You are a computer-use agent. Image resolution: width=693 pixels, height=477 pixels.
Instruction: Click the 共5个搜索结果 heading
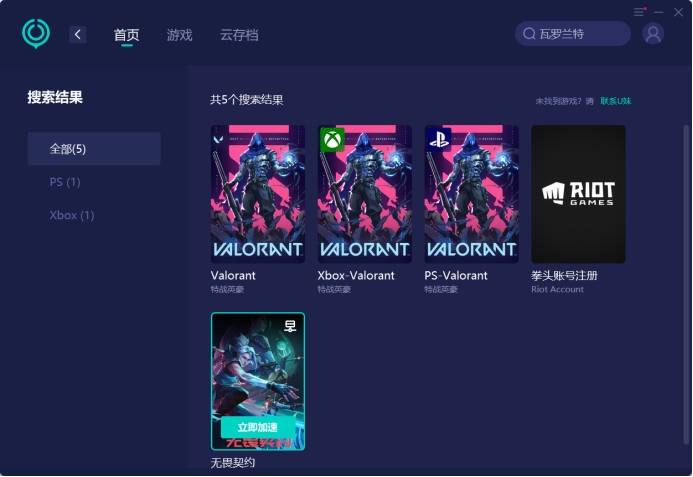pos(247,100)
